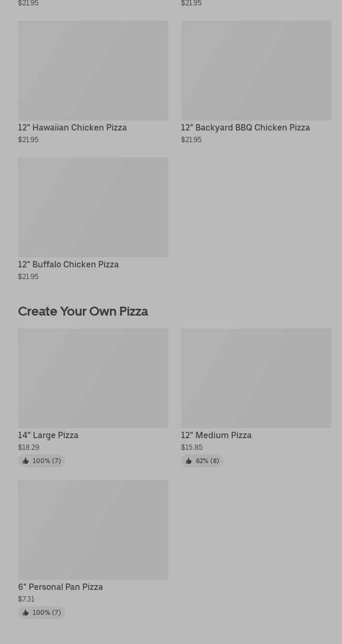
Task: Click thumbs-up icon under 14" Large Pizza
Action: coord(25,461)
